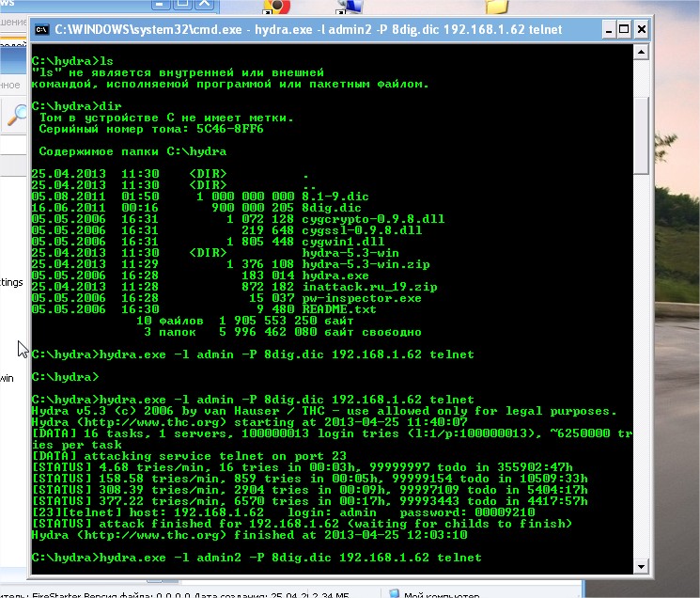Open the cmd.exe window system menu icon
The image size is (700, 598).
point(42,29)
